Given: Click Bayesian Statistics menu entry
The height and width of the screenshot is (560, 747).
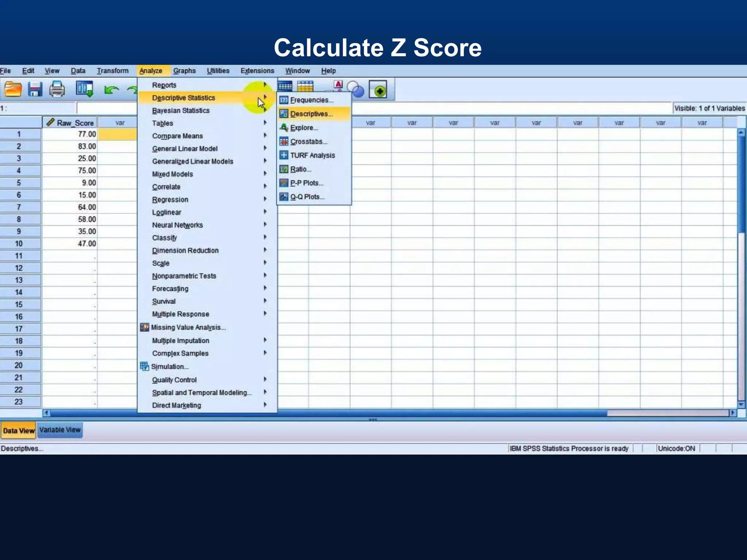Looking at the screenshot, I should pyautogui.click(x=207, y=110).
